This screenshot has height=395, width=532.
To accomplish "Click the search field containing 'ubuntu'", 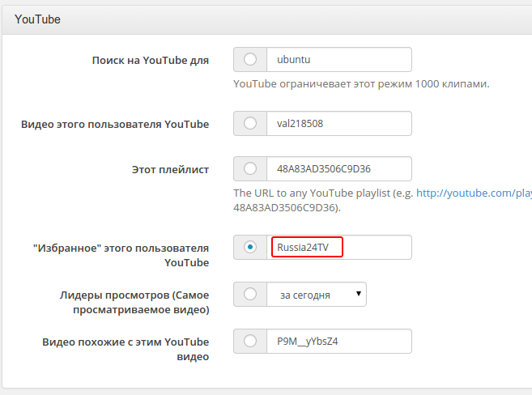I will click(338, 59).
